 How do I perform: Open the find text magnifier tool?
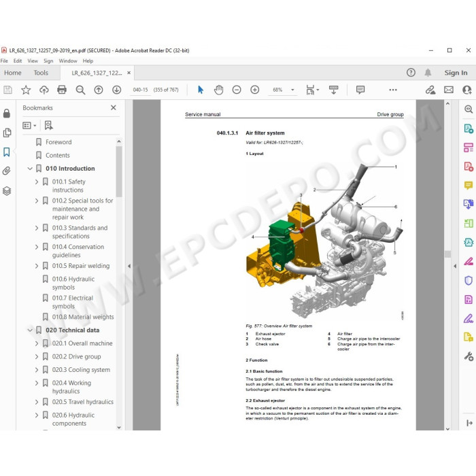(80, 90)
